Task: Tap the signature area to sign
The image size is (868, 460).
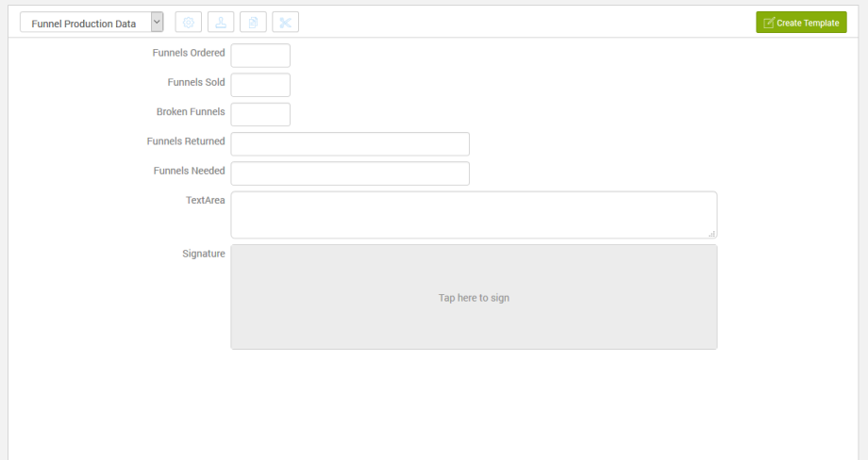Action: point(474,297)
